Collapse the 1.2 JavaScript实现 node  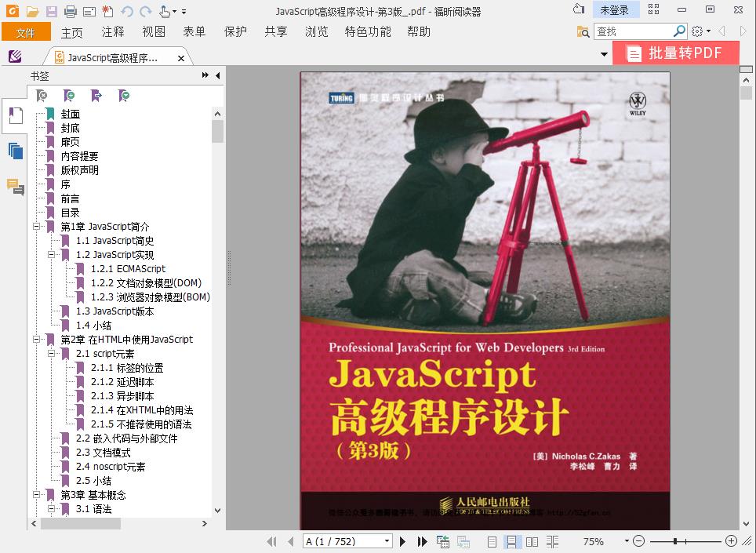pyautogui.click(x=51, y=255)
